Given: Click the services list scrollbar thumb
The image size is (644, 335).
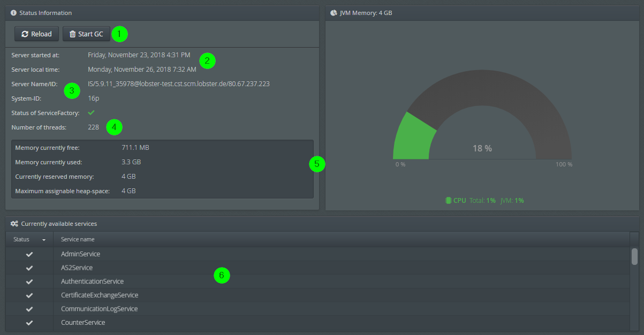Looking at the screenshot, I should point(634,256).
